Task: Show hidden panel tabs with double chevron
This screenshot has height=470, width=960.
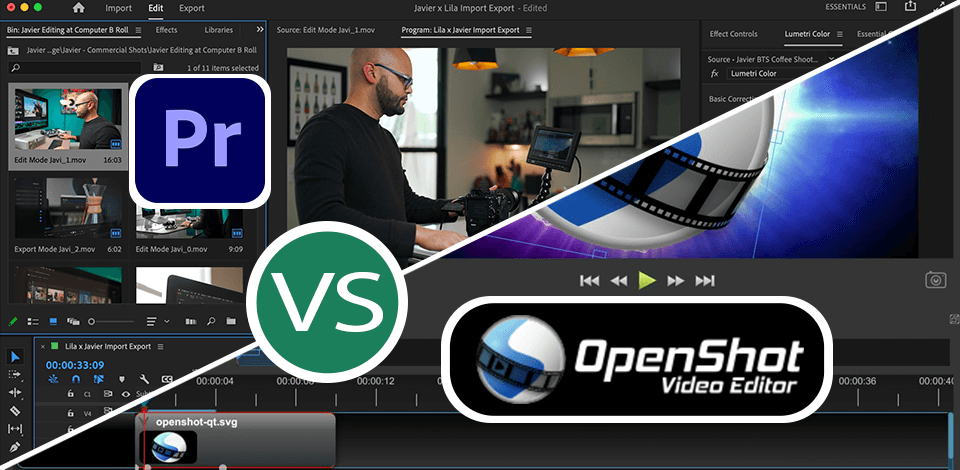Action: pyautogui.click(x=260, y=29)
